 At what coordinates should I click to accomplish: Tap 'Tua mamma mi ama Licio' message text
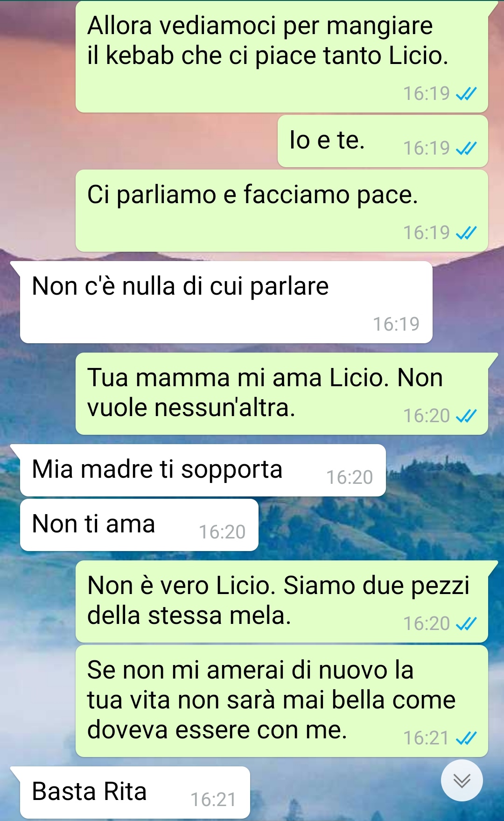coord(265,392)
